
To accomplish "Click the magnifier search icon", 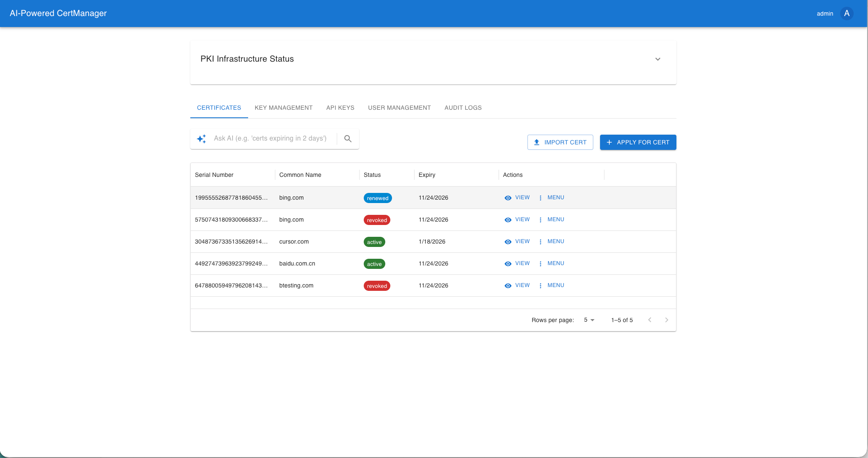I will coord(348,138).
